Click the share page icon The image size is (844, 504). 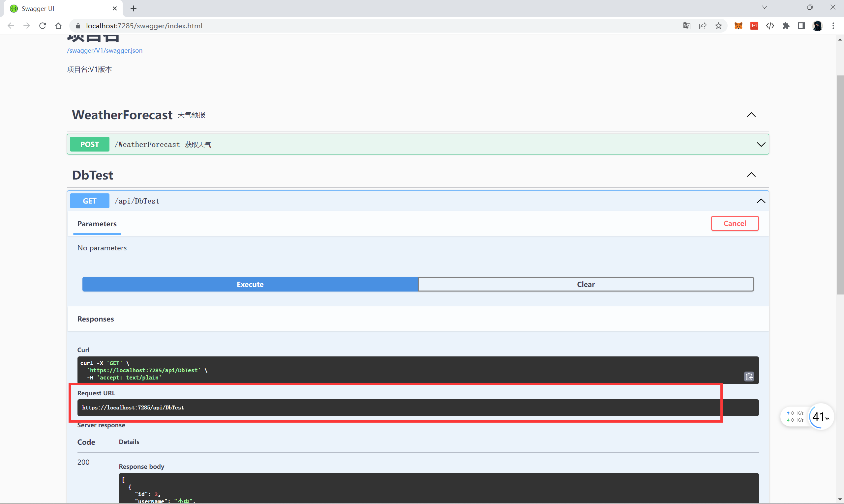703,26
